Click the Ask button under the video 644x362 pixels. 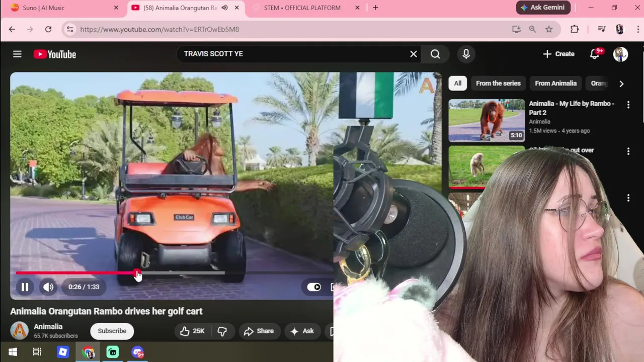302,331
